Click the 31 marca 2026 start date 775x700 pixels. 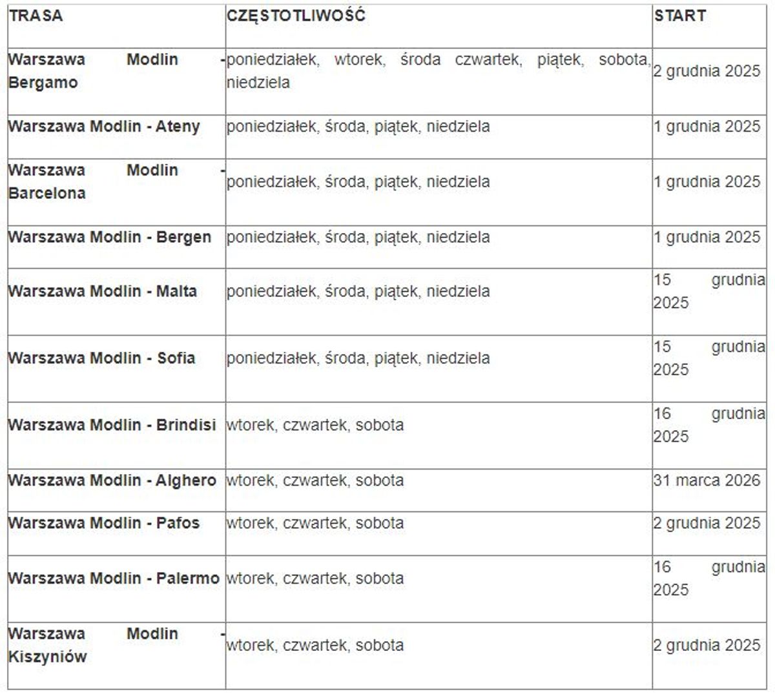click(707, 481)
